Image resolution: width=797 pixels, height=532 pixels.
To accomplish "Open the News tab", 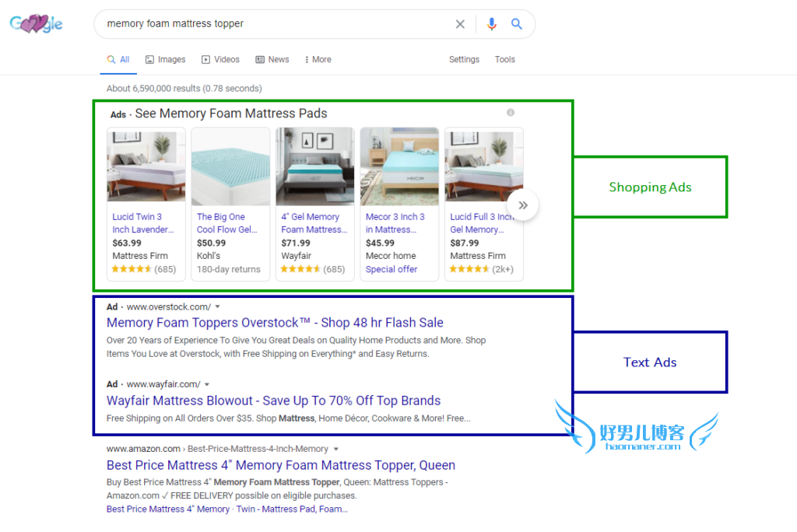I will pyautogui.click(x=272, y=59).
